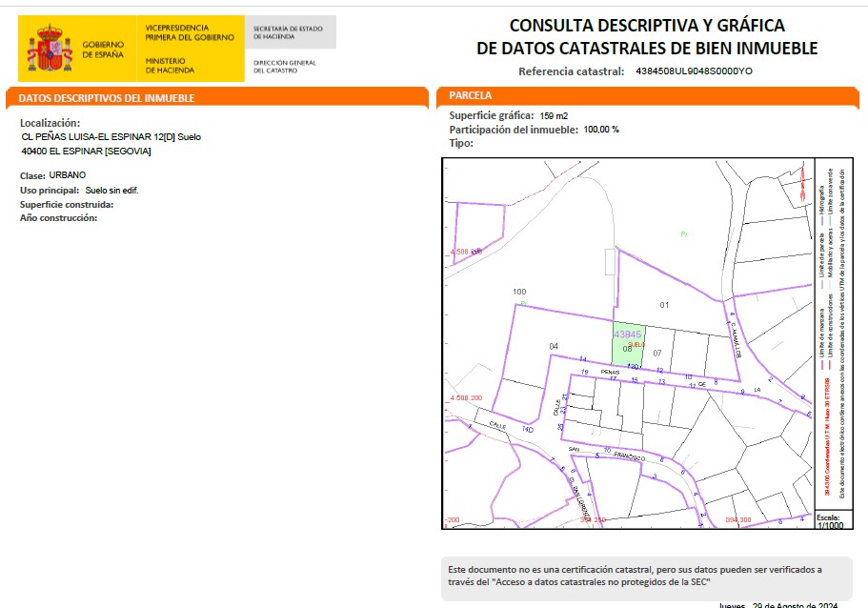
Task: Click parcel 01 on the cadastral map
Action: tap(664, 305)
